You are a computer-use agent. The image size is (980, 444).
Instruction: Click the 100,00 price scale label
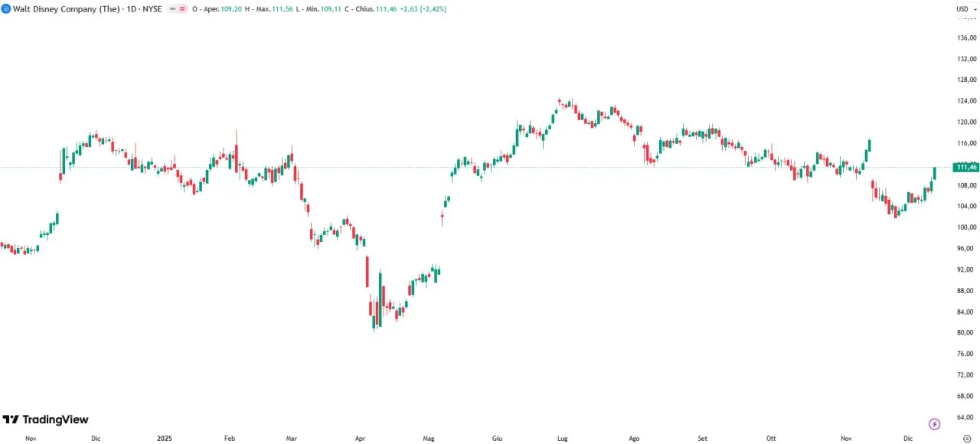pos(965,227)
